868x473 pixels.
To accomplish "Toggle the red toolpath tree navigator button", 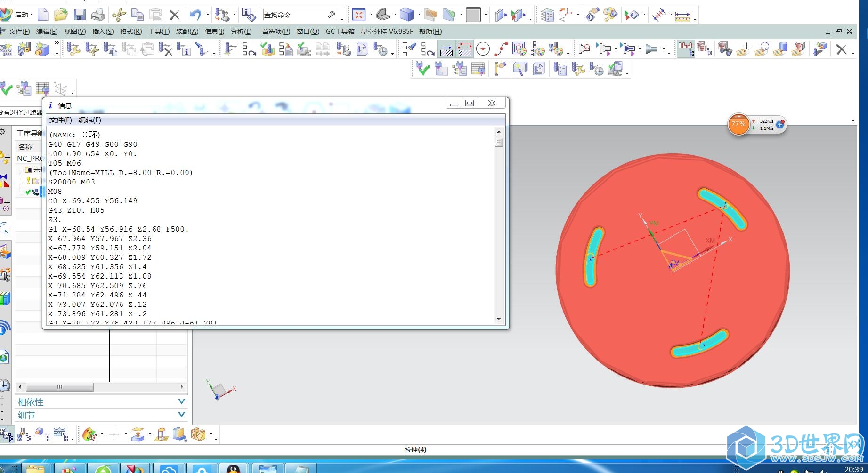I will click(x=685, y=49).
